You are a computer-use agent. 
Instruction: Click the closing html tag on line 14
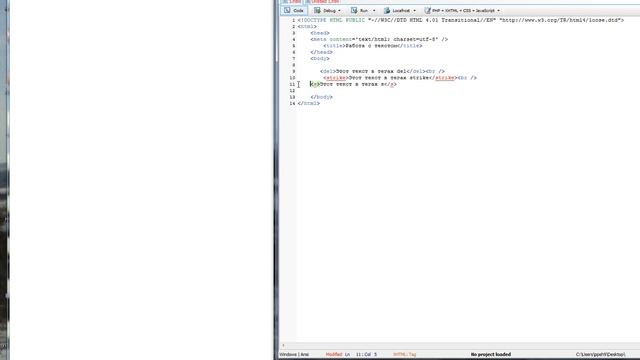click(309, 104)
